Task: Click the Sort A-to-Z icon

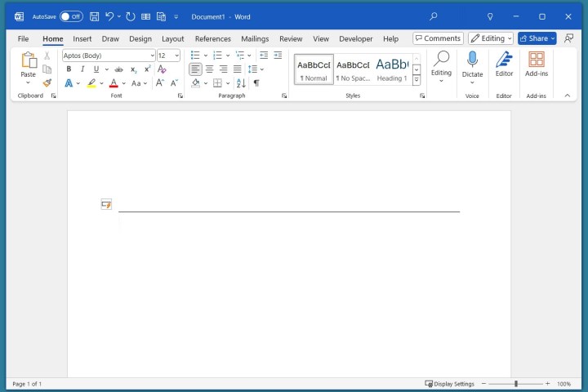Action: [242, 83]
